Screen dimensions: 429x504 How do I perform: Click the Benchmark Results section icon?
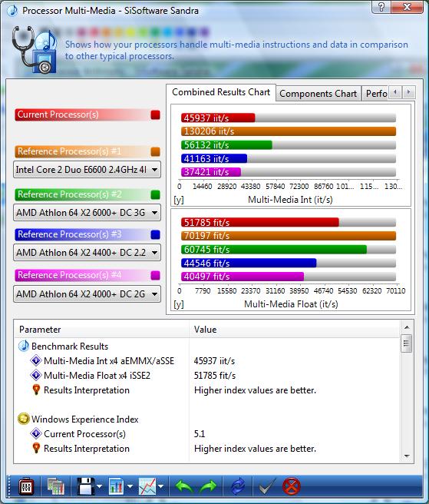[x=24, y=346]
